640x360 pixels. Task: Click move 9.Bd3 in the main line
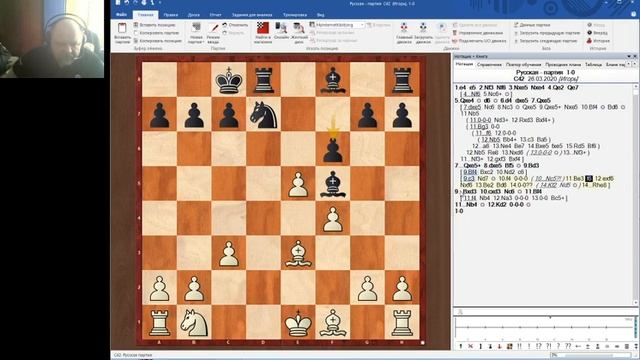[530, 166]
